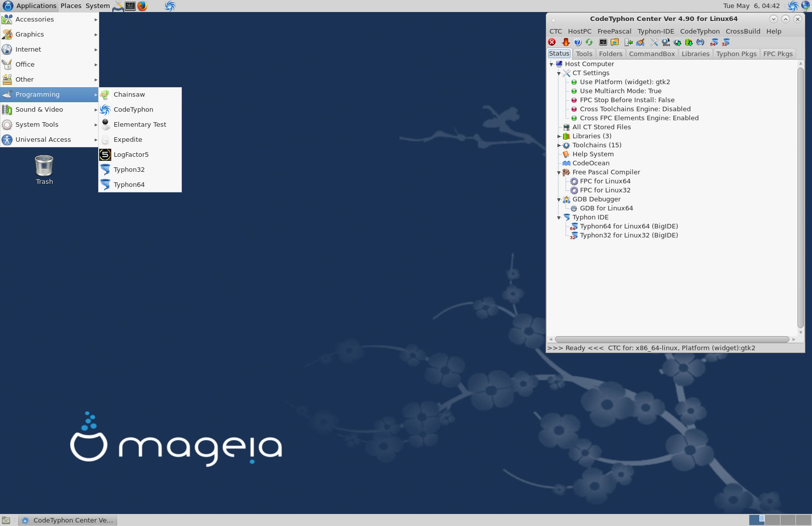Click the green refresh arrows toolbar icon
Image resolution: width=812 pixels, height=526 pixels.
click(589, 42)
